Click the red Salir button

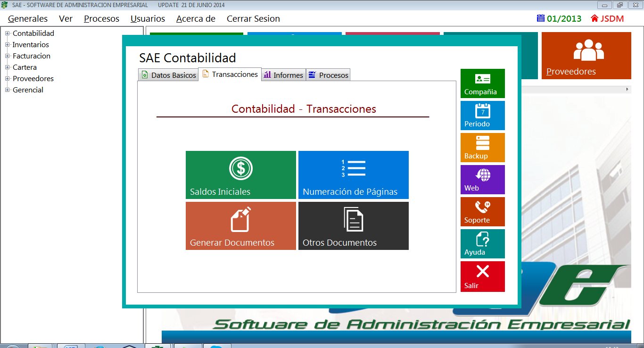pos(483,276)
